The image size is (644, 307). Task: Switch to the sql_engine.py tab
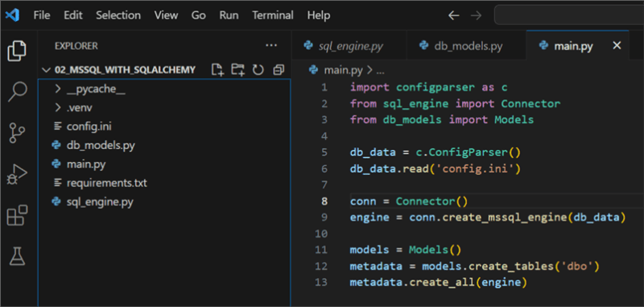tap(349, 46)
